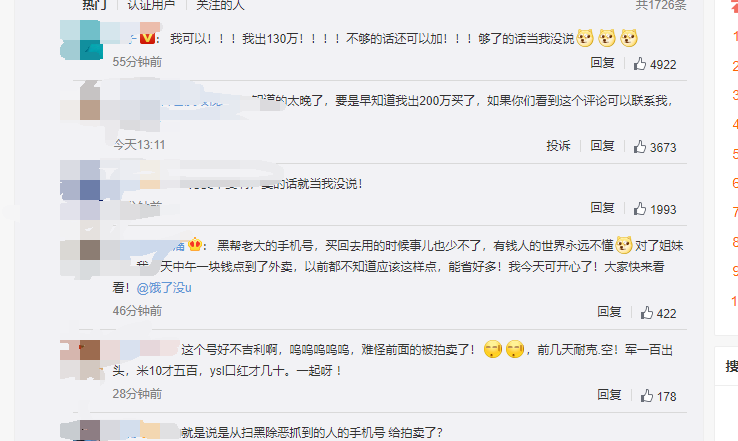Open the @饿了没u mention link
Screen dimensions: 738x441
(164, 288)
